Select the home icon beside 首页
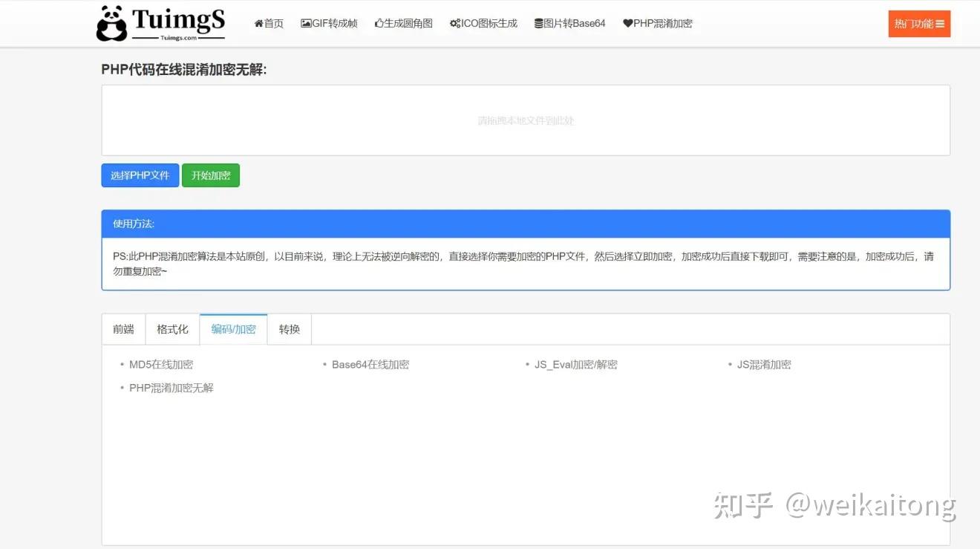 [x=259, y=23]
